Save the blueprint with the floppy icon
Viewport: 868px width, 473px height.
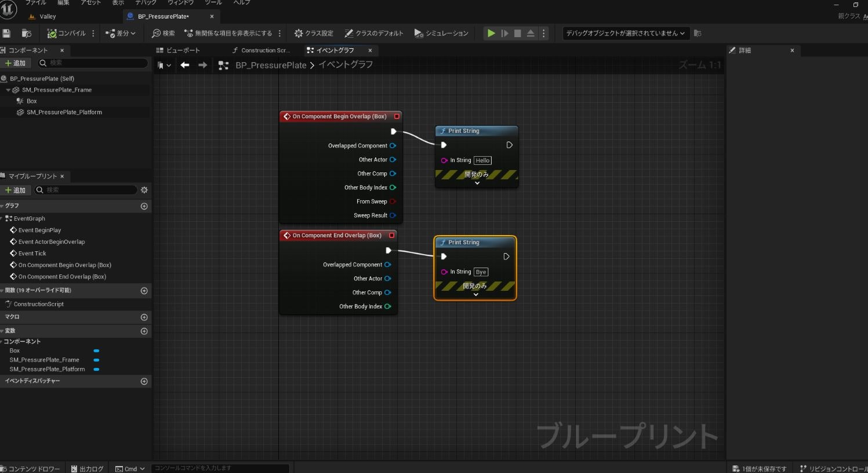(x=6, y=34)
